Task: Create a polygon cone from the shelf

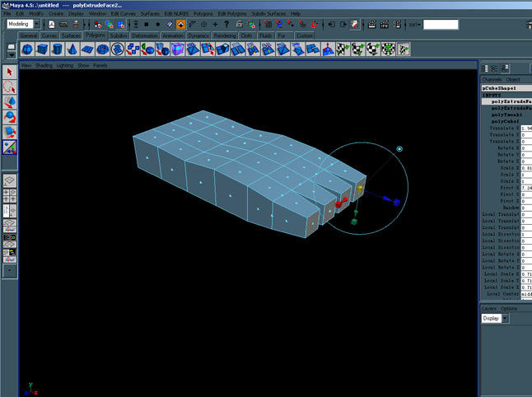Action: 72,49
